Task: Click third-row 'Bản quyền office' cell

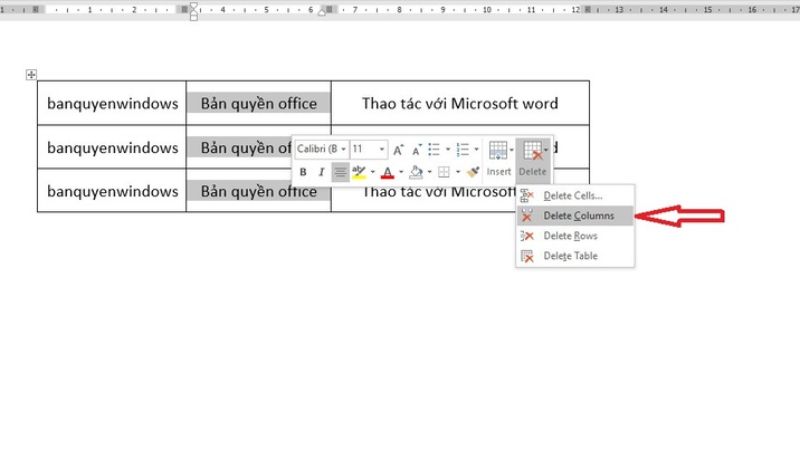Action: 259,192
